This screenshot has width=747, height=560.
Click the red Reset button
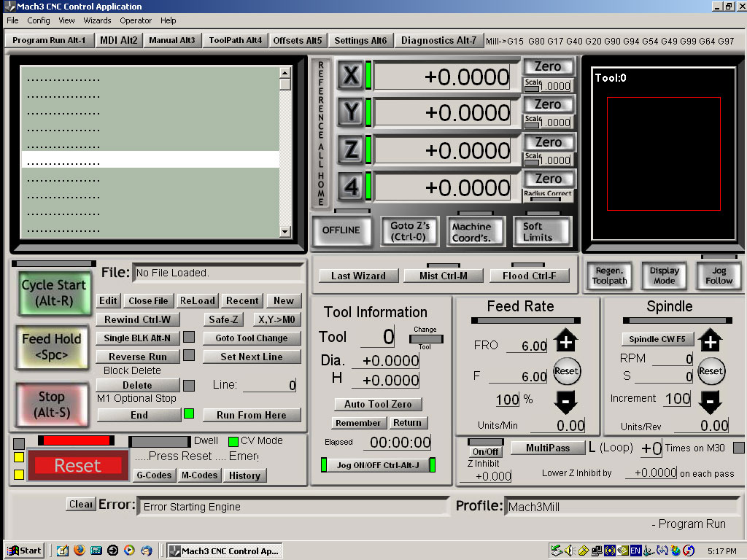78,465
